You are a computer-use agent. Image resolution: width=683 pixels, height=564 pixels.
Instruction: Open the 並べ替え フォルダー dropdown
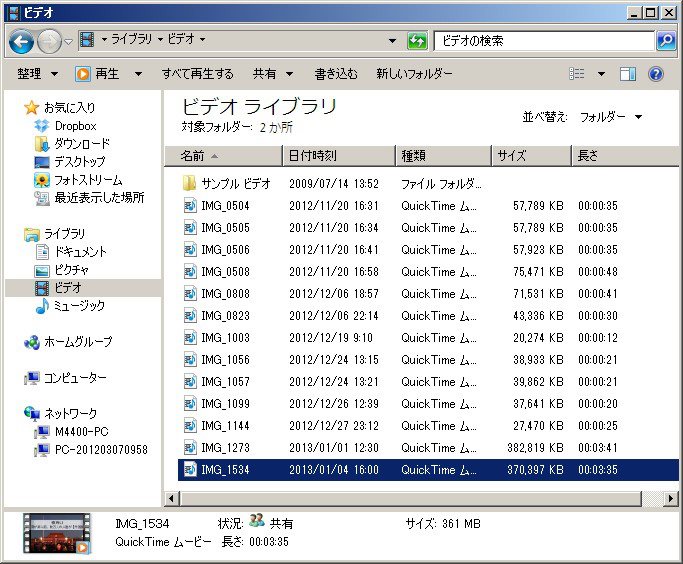point(610,117)
